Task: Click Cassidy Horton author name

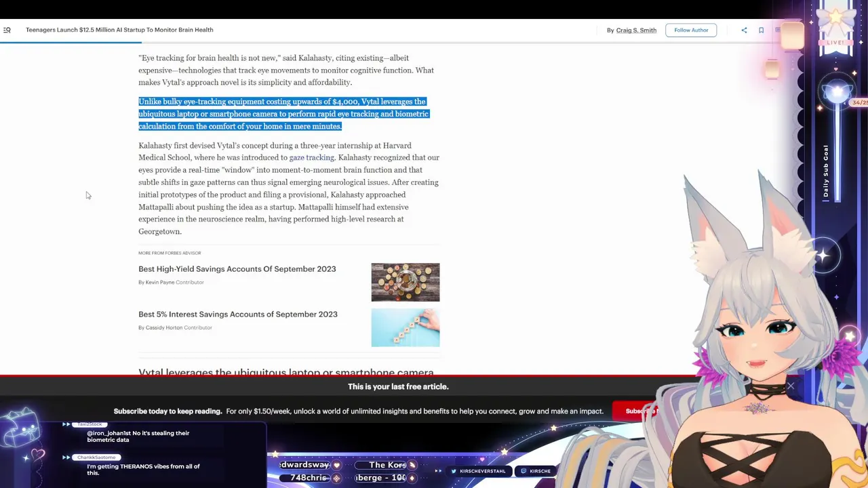Action: pyautogui.click(x=164, y=327)
